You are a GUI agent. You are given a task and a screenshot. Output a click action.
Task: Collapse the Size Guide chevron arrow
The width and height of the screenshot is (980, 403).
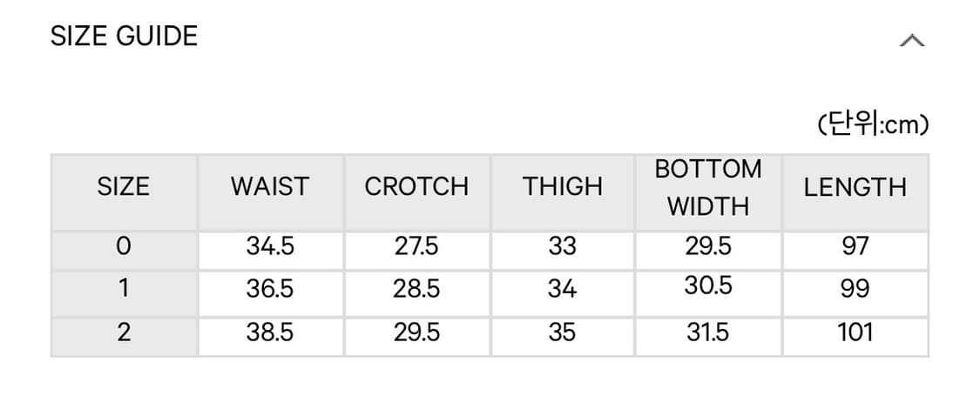(911, 40)
